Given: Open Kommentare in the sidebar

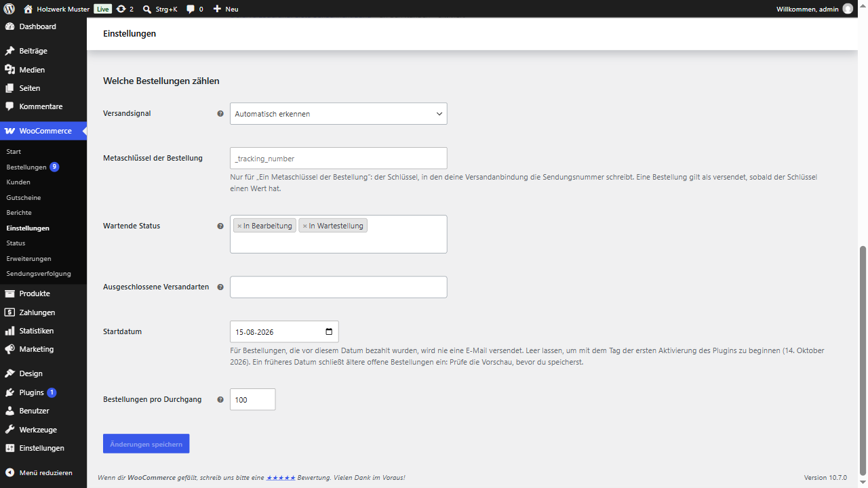Looking at the screenshot, I should (x=43, y=106).
